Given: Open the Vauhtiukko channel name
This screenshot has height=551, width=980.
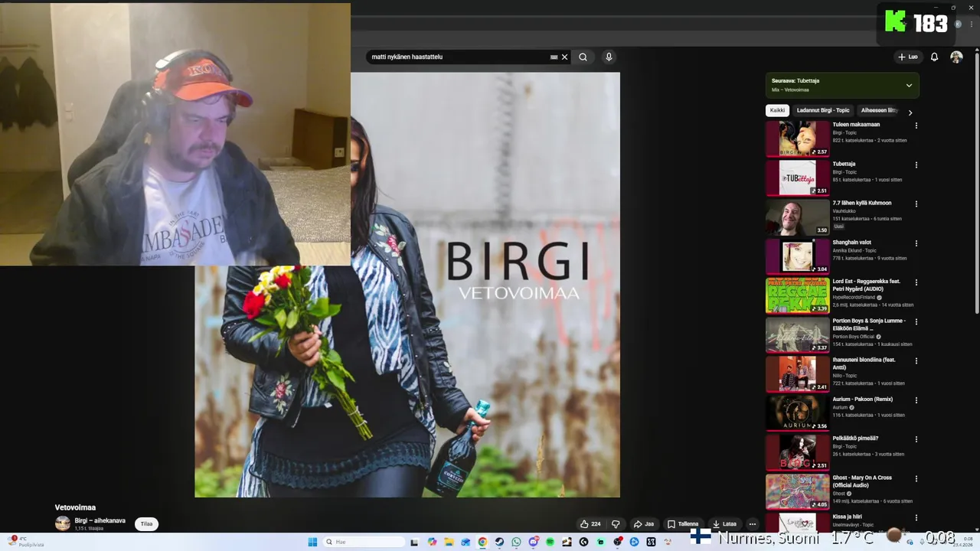Looking at the screenshot, I should point(844,211).
